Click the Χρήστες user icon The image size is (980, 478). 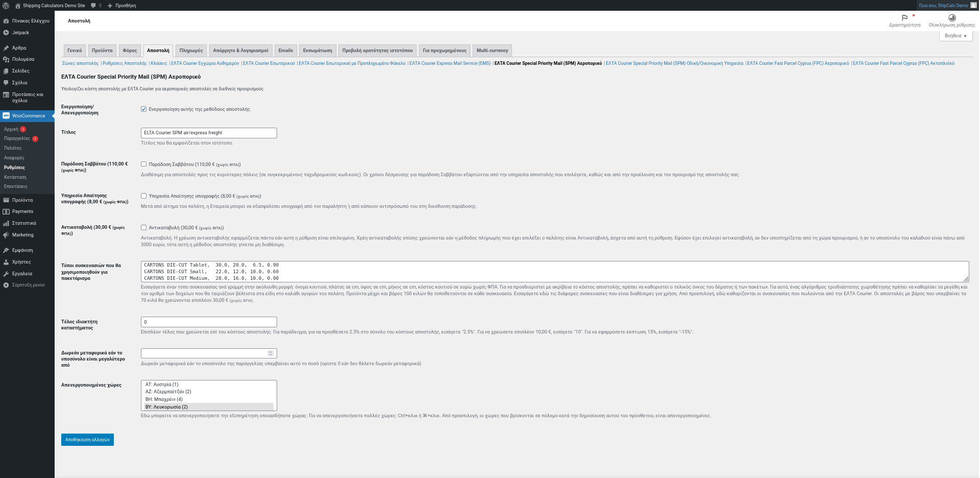pyautogui.click(x=6, y=262)
